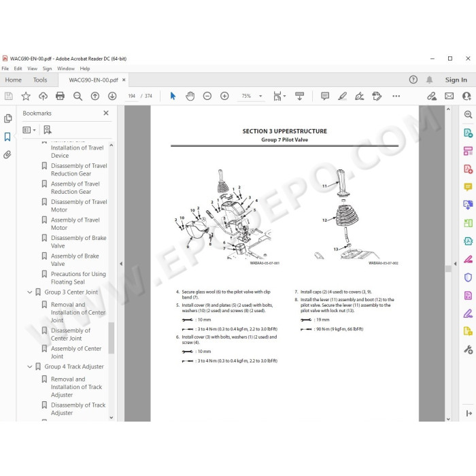Switch to the Home tab
Viewport: 476px width, 476px height.
(14, 80)
